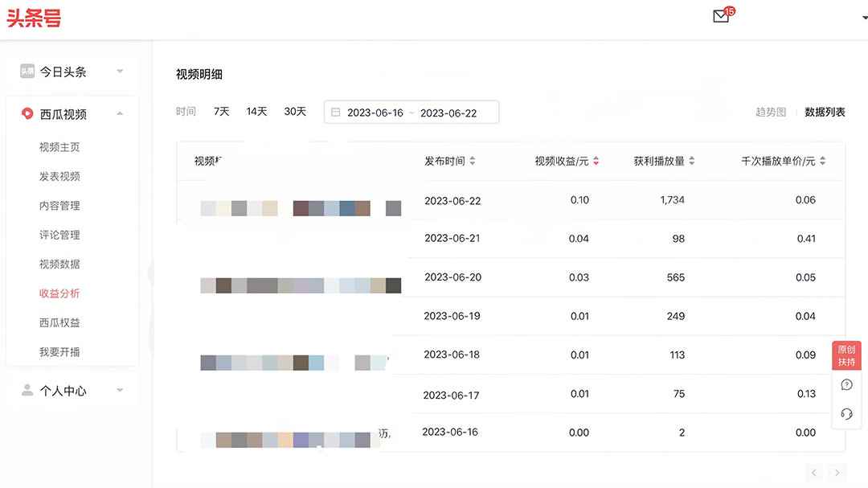Open 评论管理 in sidebar
Viewport: 868px width, 488px height.
[x=59, y=235]
